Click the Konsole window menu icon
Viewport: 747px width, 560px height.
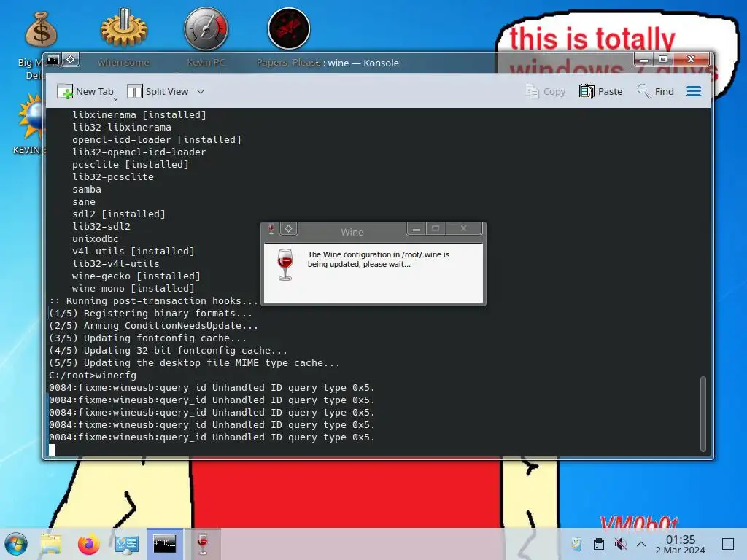(53, 60)
